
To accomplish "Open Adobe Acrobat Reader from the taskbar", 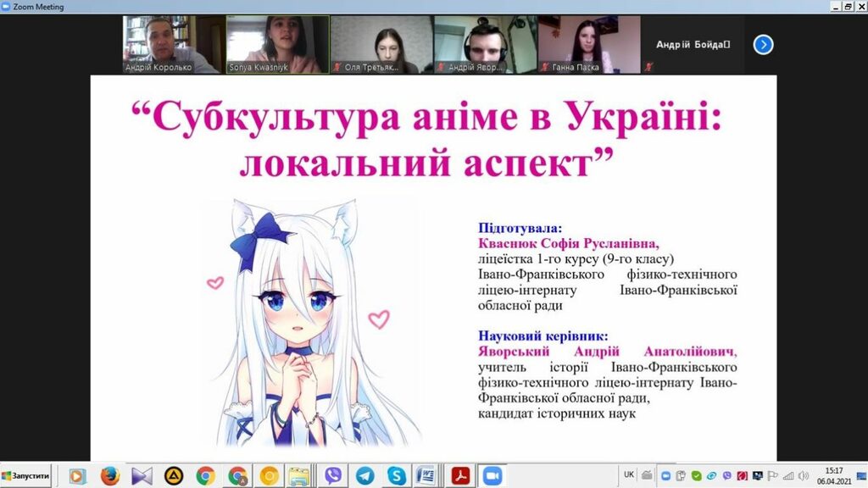I will coord(460,476).
